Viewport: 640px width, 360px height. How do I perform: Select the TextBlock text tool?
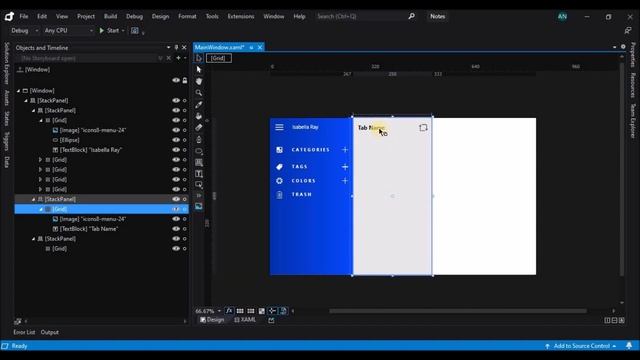199,174
